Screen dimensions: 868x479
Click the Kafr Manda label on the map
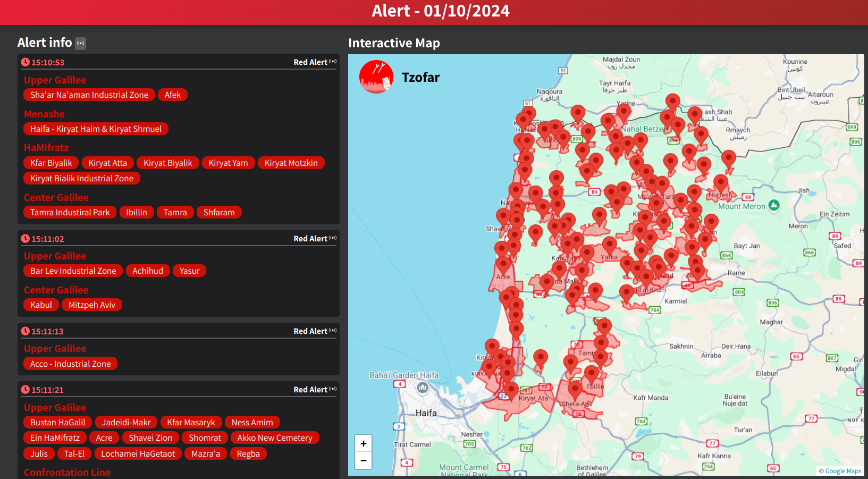(x=651, y=398)
